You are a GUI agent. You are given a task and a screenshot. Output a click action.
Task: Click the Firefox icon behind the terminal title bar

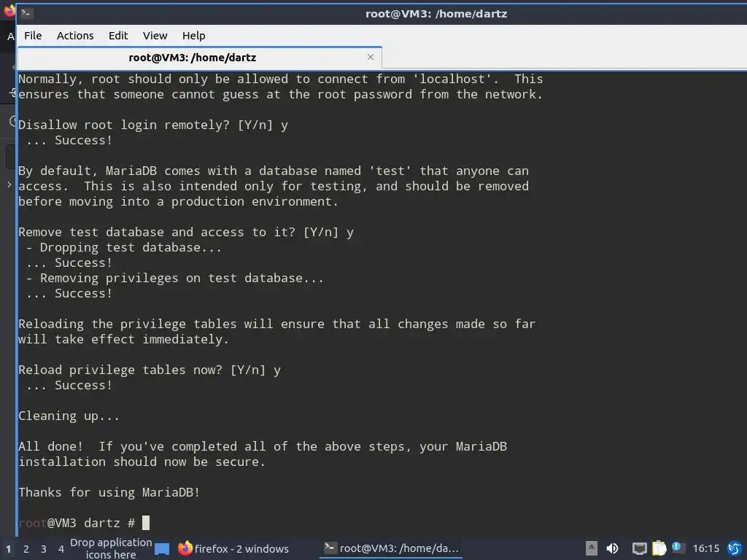pos(9,10)
